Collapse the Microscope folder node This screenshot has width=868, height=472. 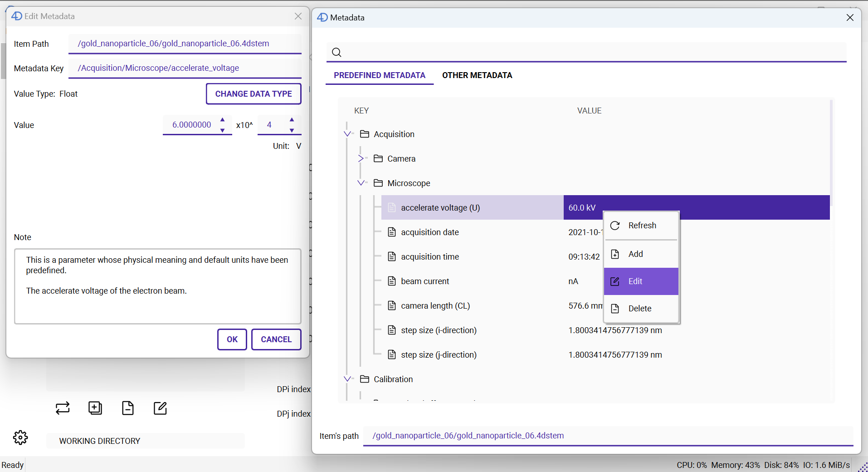tap(361, 183)
